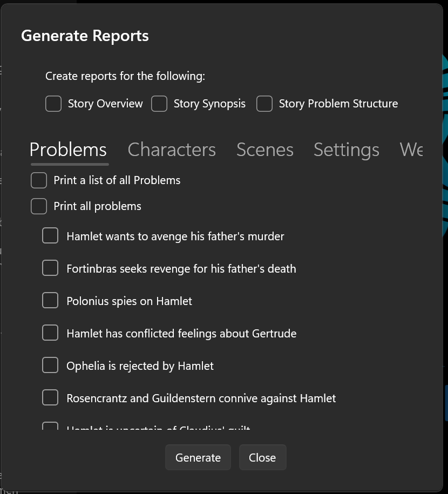Enable the Story Overview report checkbox
The image size is (448, 494).
53,104
